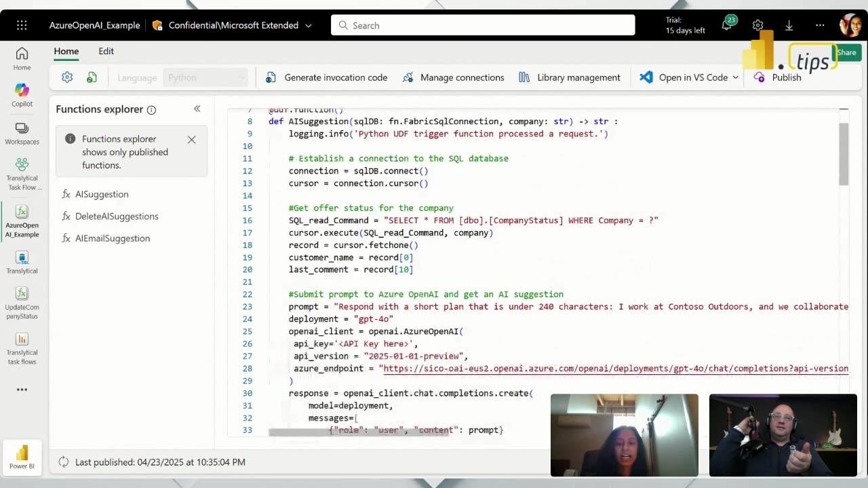Open Translytical Task Flow workspace item

tap(22, 174)
